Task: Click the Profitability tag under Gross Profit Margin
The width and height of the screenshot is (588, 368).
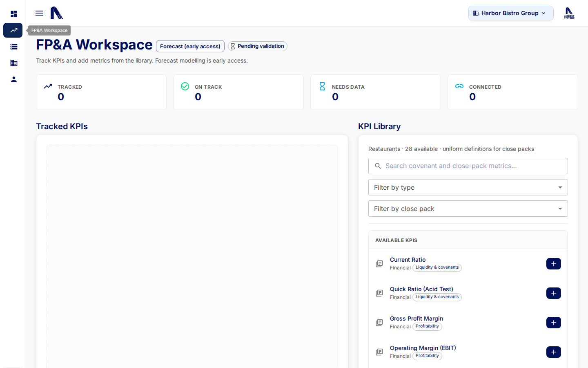Action: coord(427,326)
